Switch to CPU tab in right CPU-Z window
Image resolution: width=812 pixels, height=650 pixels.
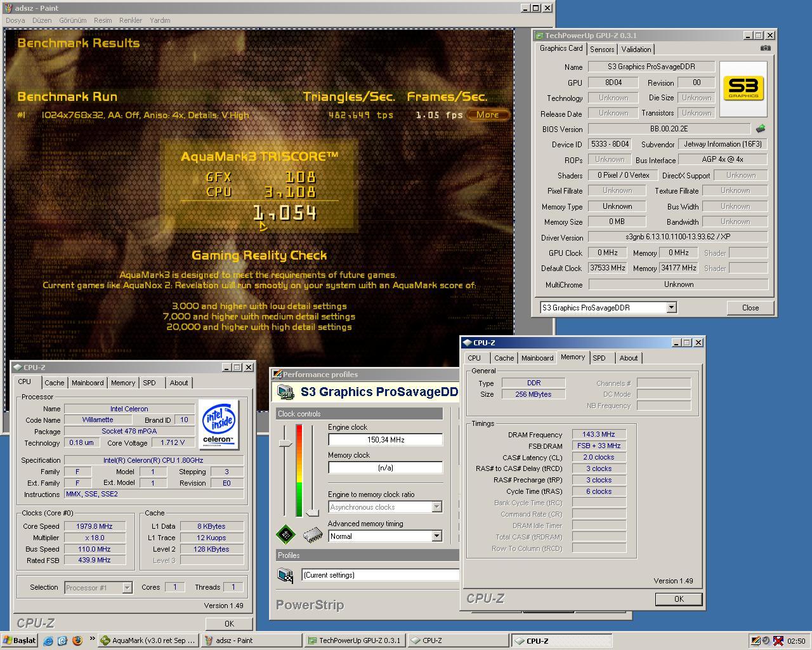coord(474,358)
